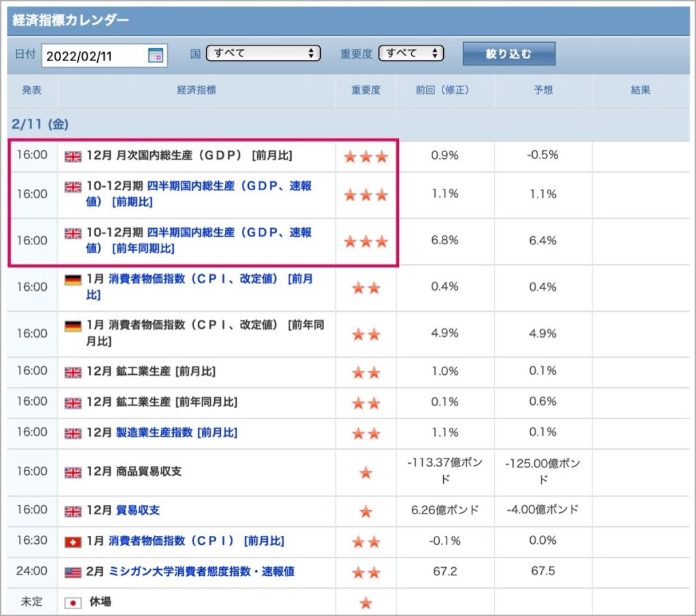Open the 国 country dropdown
Viewport: 696px width, 616px height.
point(263,53)
